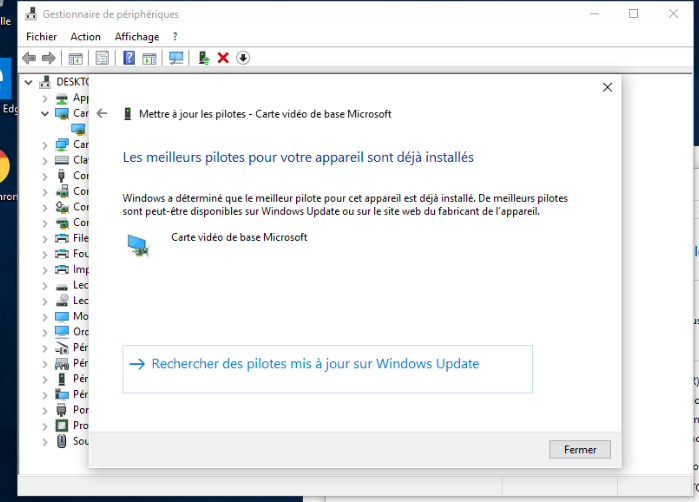Viewport: 699px width, 502px height.
Task: Expand the Ord... computer node chevron
Action: coord(45,333)
